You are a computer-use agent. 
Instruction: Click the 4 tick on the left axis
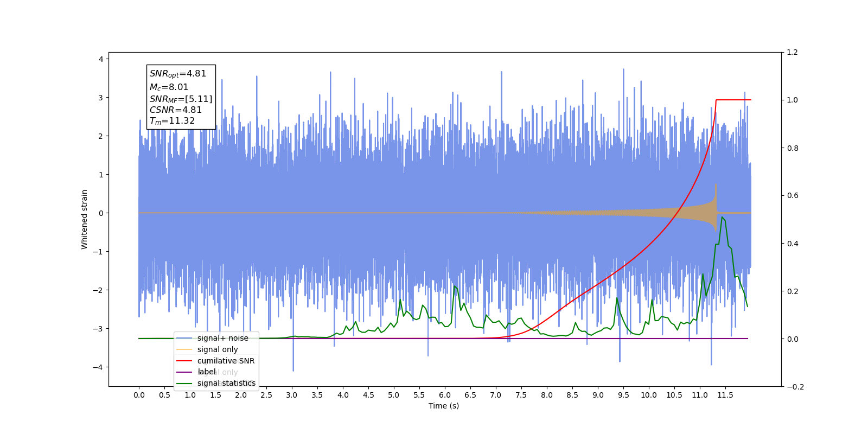[101, 59]
